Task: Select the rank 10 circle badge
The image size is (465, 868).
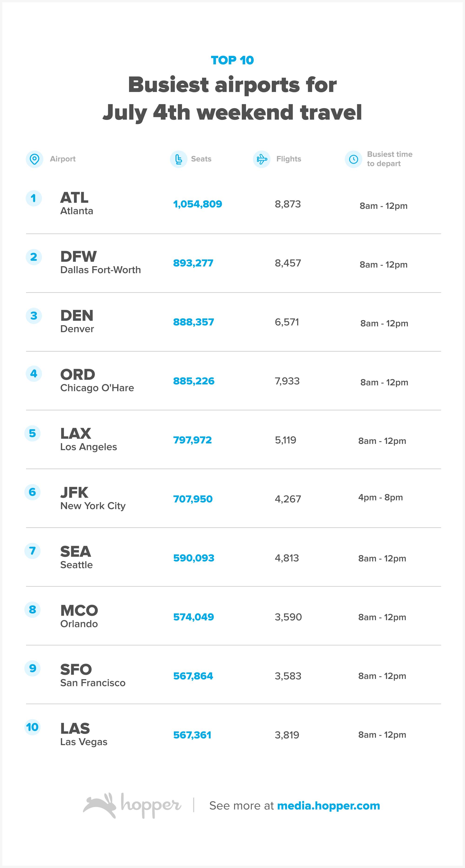Action: 32,727
